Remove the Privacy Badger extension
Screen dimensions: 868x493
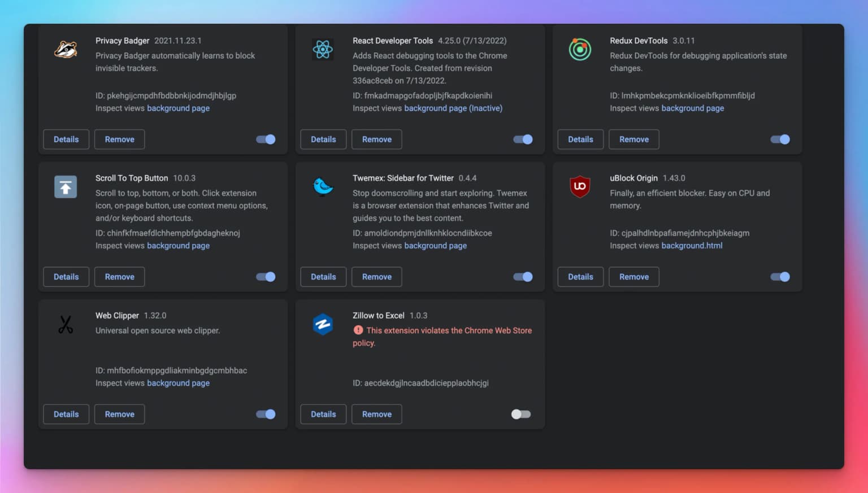[120, 139]
